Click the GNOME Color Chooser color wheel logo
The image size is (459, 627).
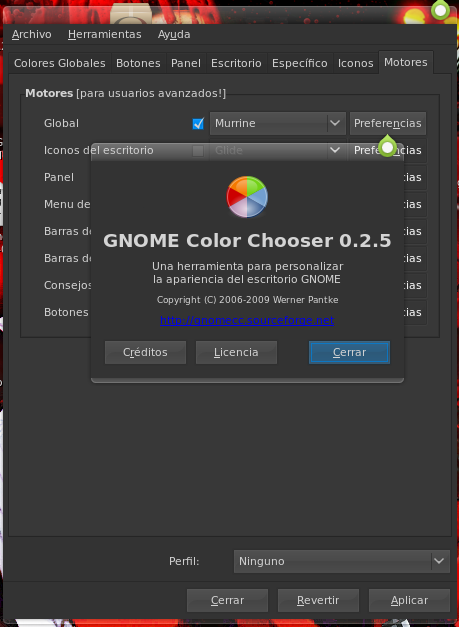pos(247,197)
